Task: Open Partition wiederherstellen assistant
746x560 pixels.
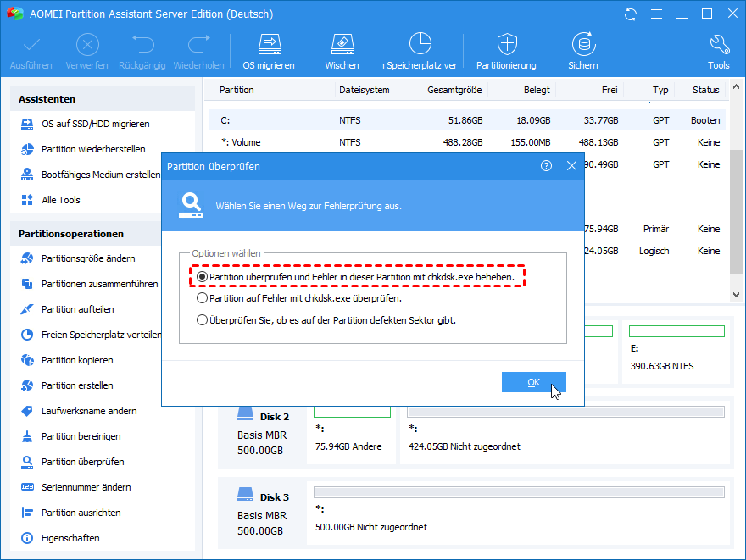Action: [93, 149]
